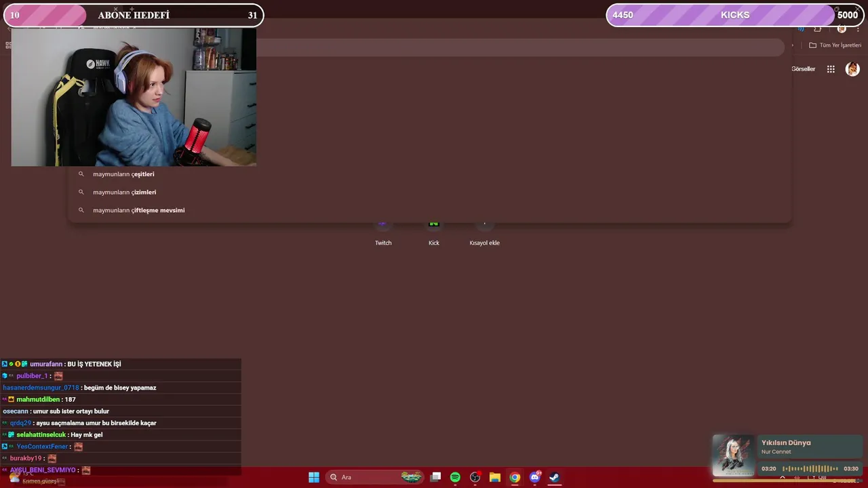Screen dimensions: 868x488
Task: Open File Explorer from the taskbar
Action: coord(495,477)
